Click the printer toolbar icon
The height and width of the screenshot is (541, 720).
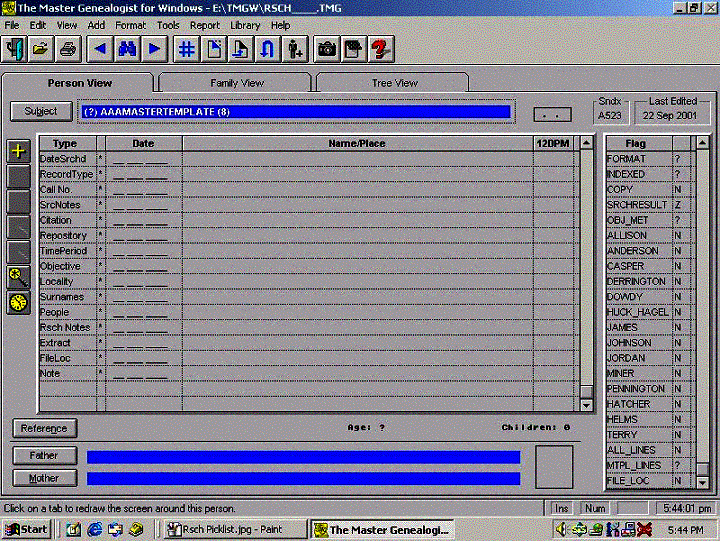(68, 49)
